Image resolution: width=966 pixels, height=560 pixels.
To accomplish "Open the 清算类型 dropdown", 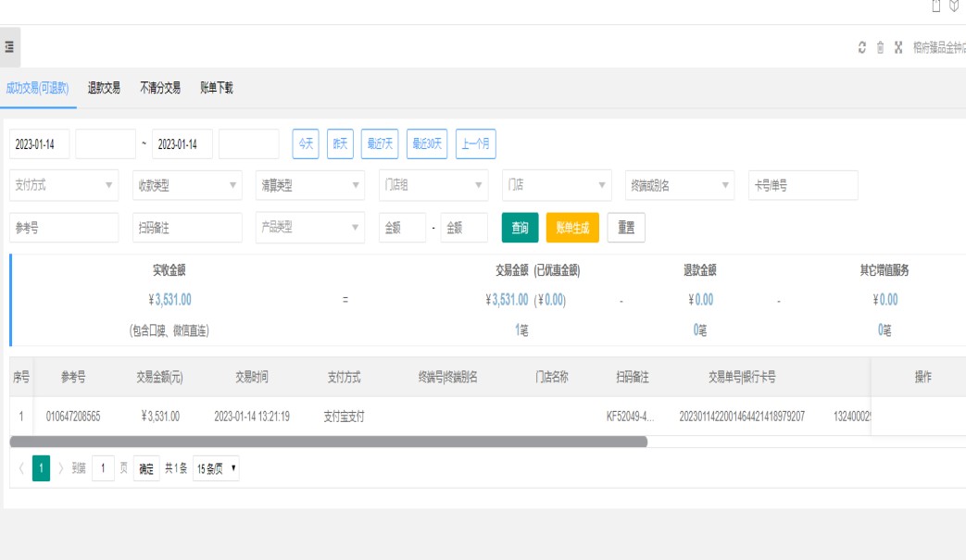I will (x=310, y=185).
